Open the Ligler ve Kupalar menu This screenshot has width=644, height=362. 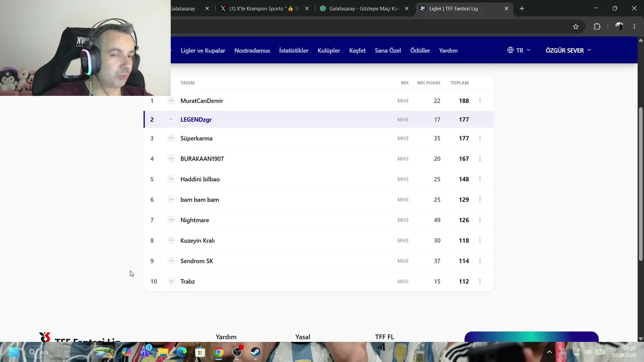point(203,50)
